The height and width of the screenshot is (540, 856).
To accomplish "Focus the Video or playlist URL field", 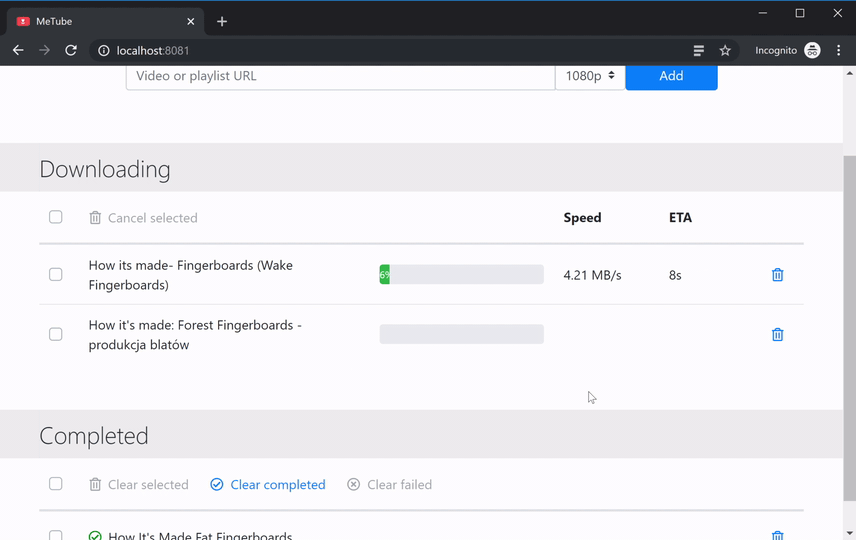I will (341, 76).
